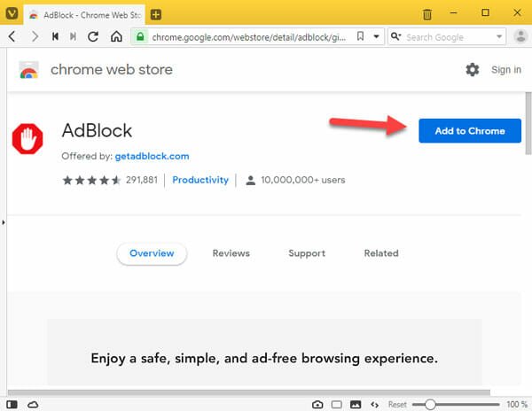
Task: Bookmark this page
Action: click(360, 36)
